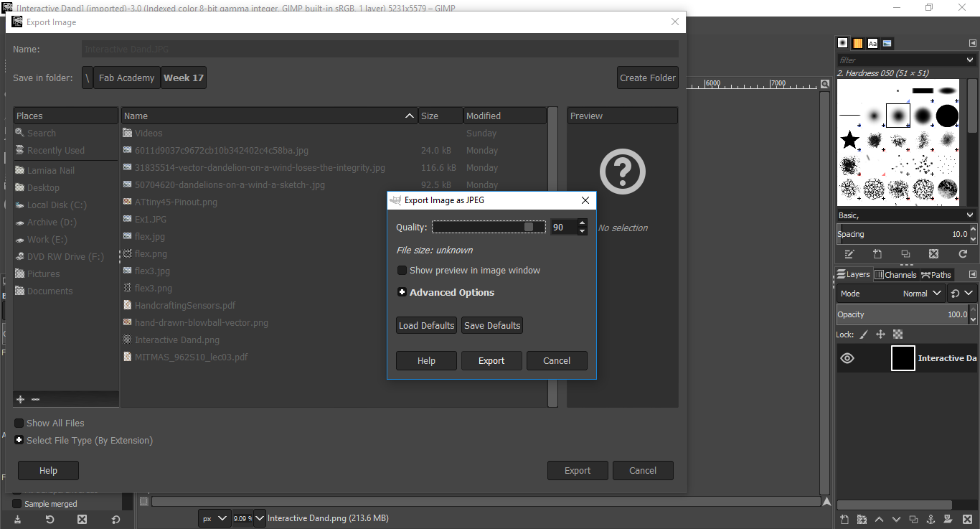Reset tool options to defaults icon

[x=116, y=520]
